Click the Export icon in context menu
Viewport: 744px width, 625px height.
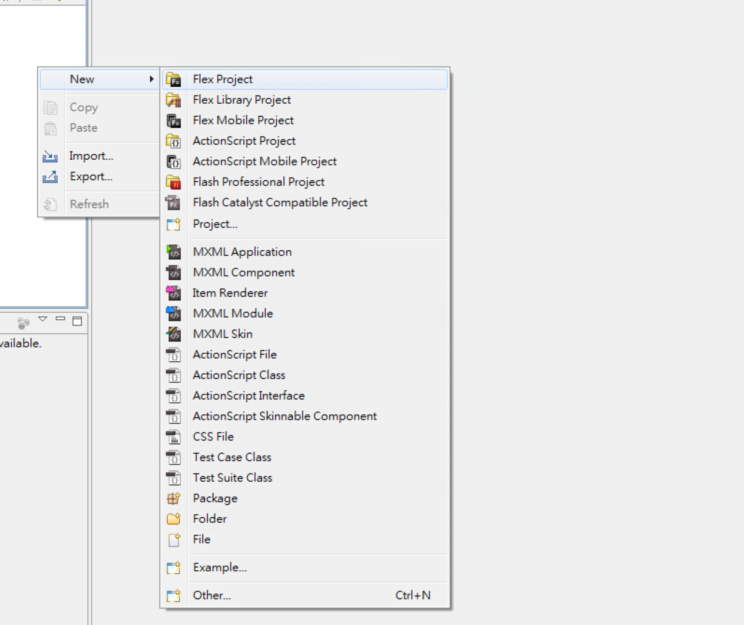pos(50,177)
